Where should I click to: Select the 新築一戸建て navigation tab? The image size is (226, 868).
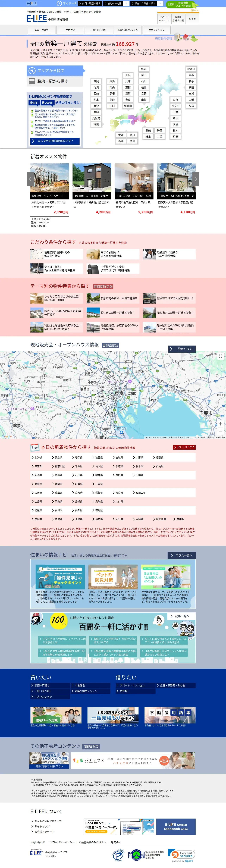(x=41, y=30)
